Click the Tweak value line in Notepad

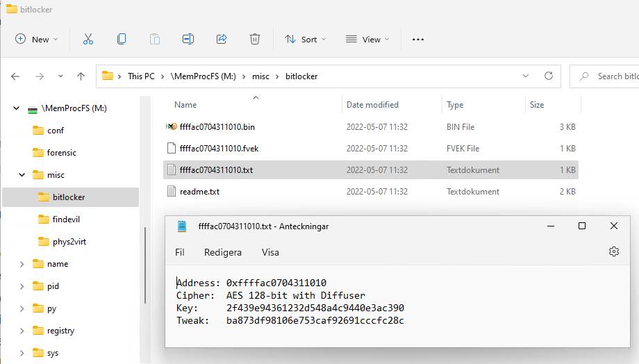pos(290,320)
